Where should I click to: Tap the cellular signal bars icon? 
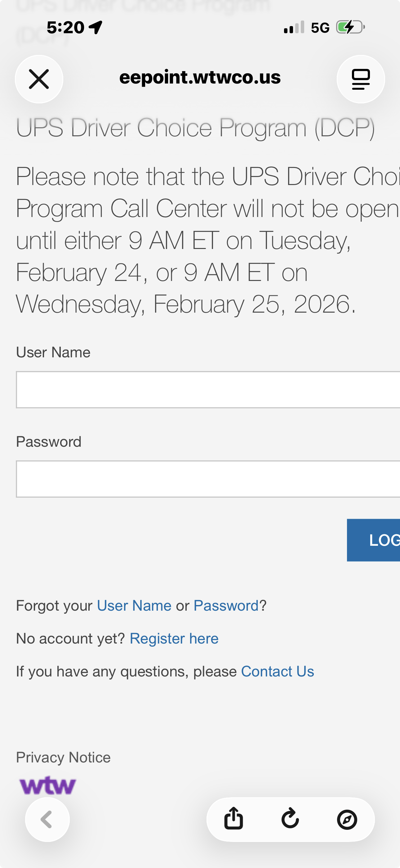click(x=294, y=27)
